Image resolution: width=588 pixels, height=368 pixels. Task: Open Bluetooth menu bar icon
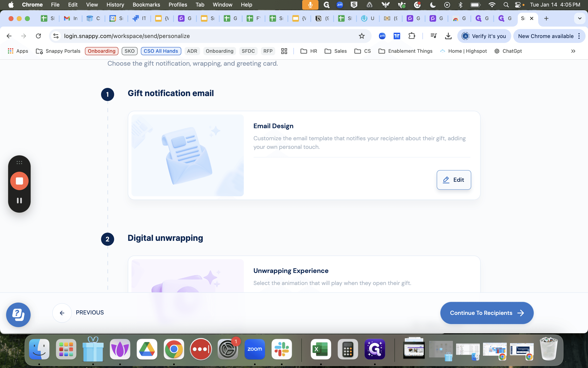(460, 5)
